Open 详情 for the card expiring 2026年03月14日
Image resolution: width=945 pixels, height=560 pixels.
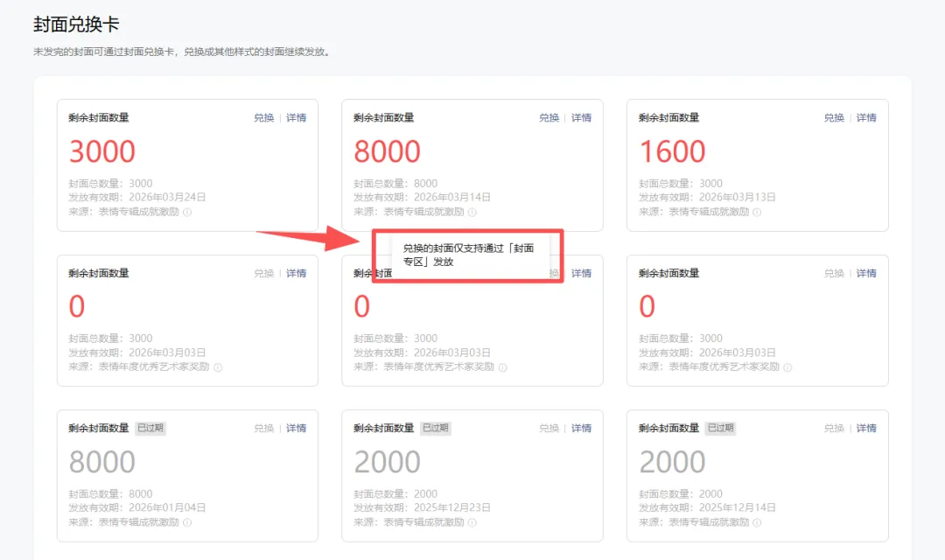581,117
